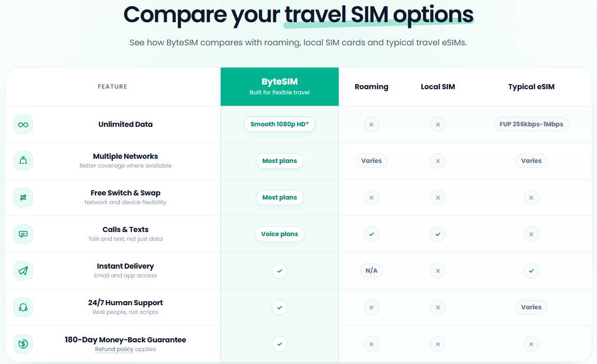Viewport: 597px width, 364px height.
Task: Click the Money-Back Guarantee dollar icon
Action: point(23,344)
